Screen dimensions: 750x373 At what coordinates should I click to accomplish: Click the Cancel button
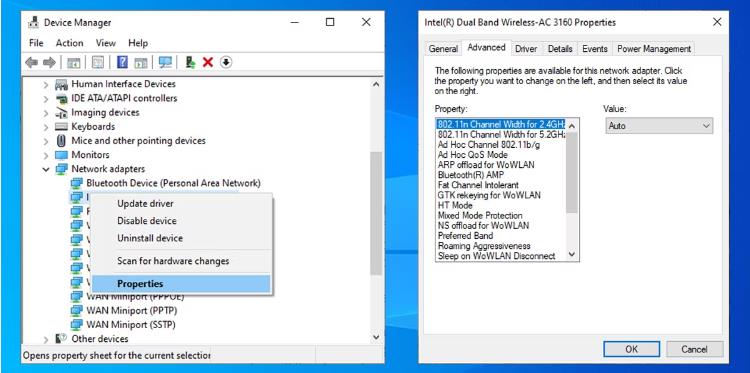click(x=695, y=349)
